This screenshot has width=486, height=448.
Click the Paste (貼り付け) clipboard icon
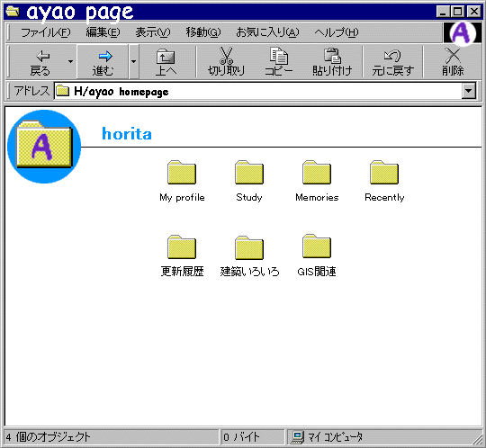coord(332,56)
